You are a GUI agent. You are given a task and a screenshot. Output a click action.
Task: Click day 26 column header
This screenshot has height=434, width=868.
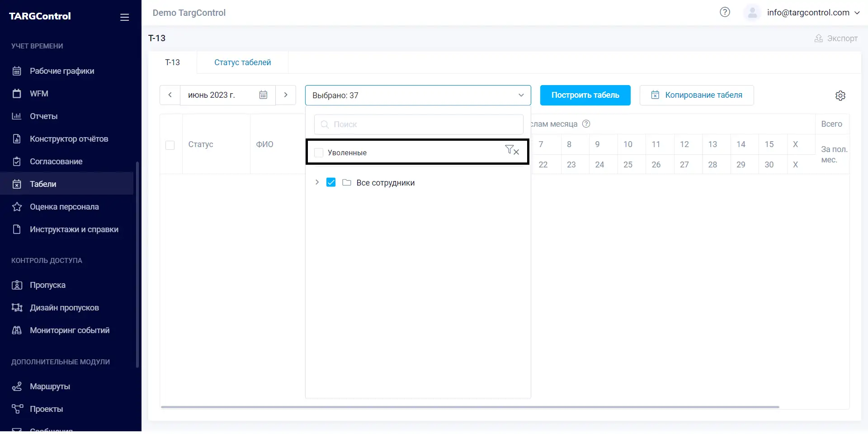(x=656, y=165)
